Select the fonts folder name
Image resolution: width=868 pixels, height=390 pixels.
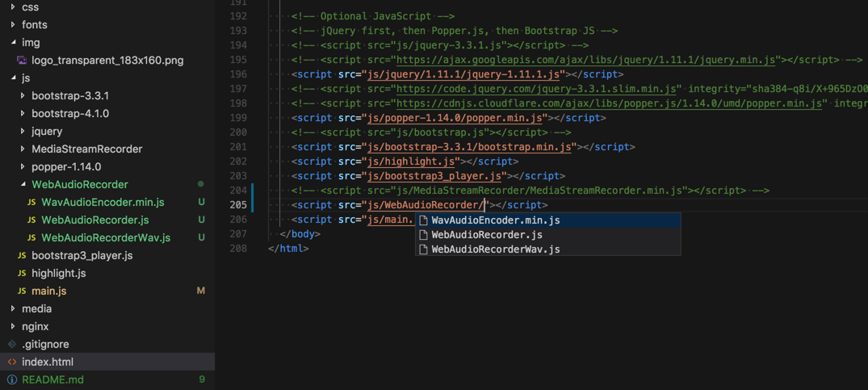[35, 25]
